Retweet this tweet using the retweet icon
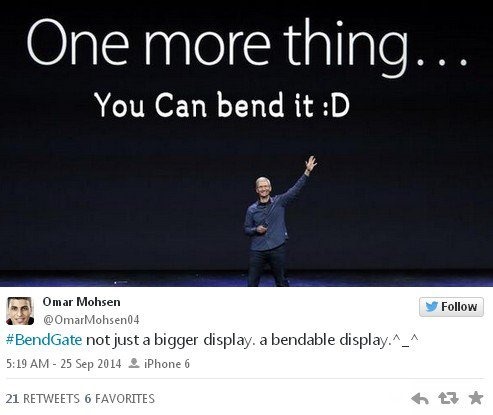Viewport: 493px width, 415px height. pos(448,398)
